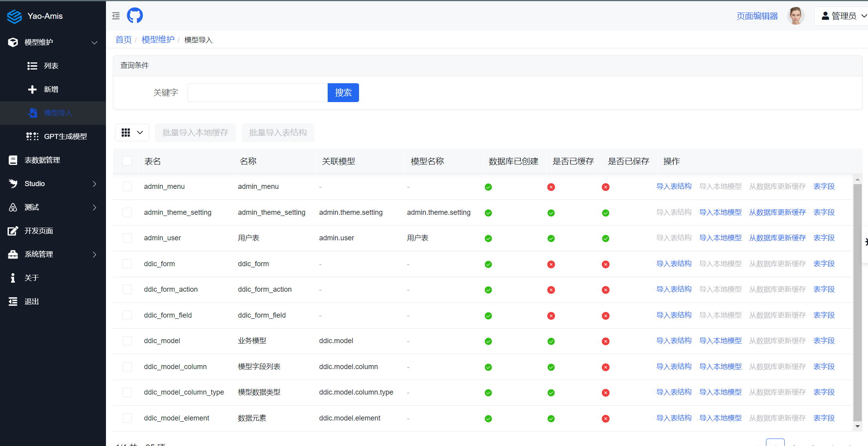
Task: Click admin_user green 是否已保存 status icon
Action: pos(605,238)
